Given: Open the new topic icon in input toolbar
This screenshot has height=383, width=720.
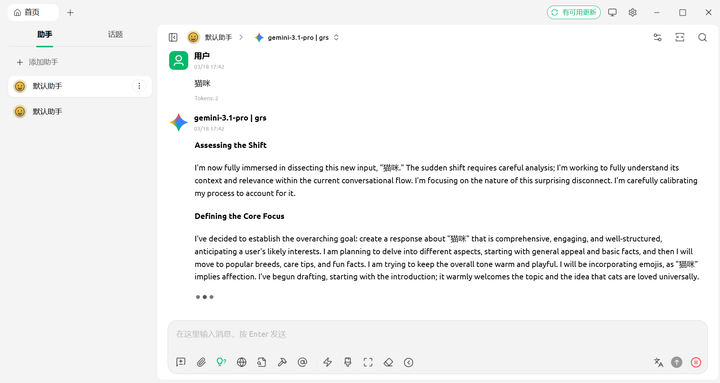Looking at the screenshot, I should tap(181, 362).
